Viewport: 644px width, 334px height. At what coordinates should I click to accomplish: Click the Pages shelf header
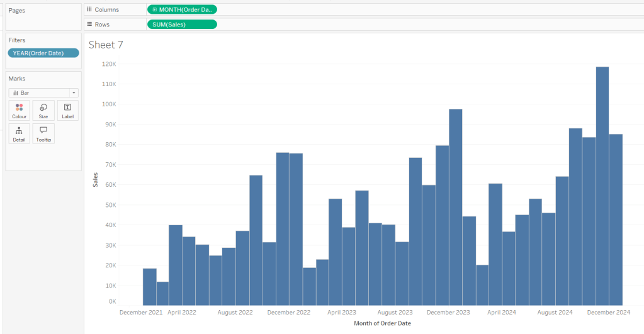(x=17, y=11)
